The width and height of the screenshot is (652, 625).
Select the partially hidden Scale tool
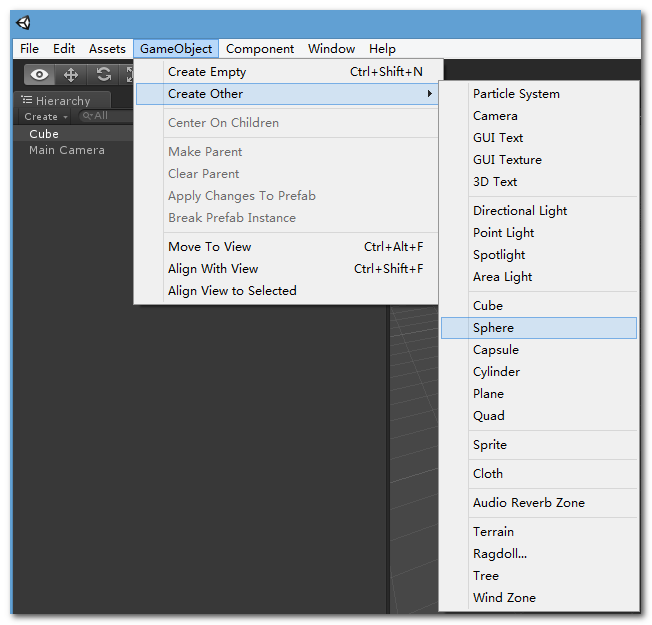128,75
